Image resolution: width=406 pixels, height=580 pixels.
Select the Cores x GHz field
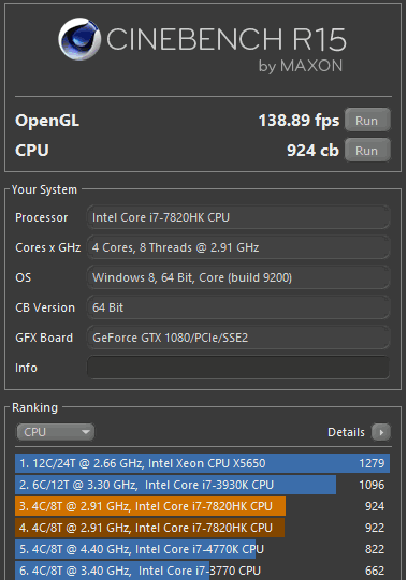click(x=238, y=247)
